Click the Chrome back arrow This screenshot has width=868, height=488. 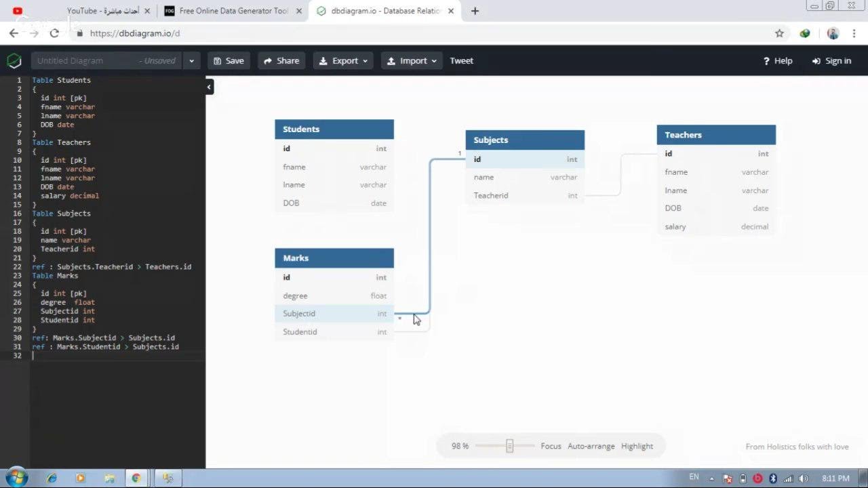pyautogui.click(x=14, y=33)
